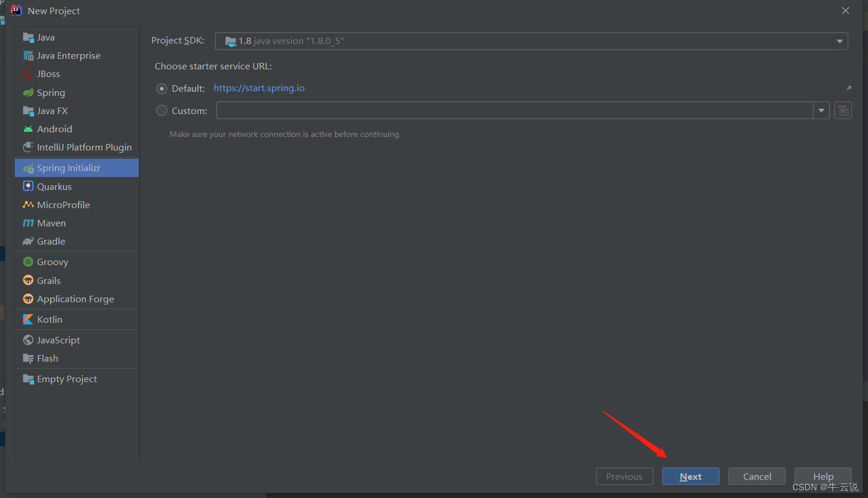Click the SDK folder icon in Project SDK field
Viewport: 868px width, 498px height.
click(x=231, y=42)
